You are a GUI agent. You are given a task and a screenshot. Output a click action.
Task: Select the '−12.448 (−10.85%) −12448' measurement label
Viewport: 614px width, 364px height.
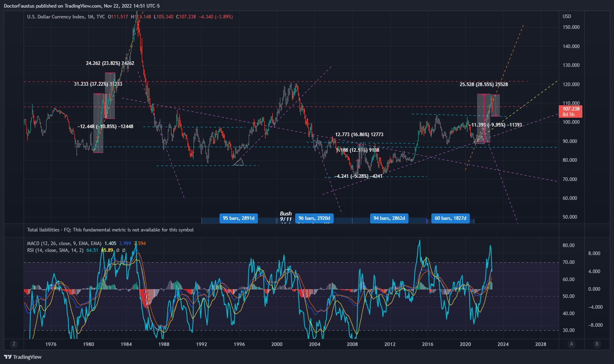click(x=105, y=127)
